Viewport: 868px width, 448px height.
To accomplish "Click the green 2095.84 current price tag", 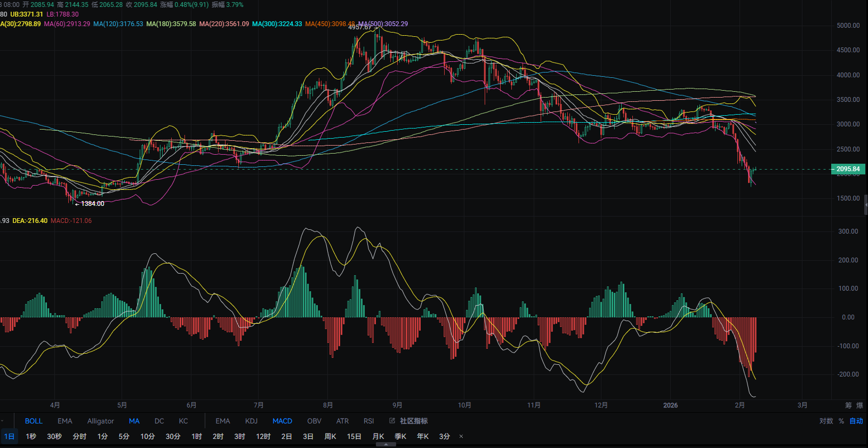I will 848,169.
